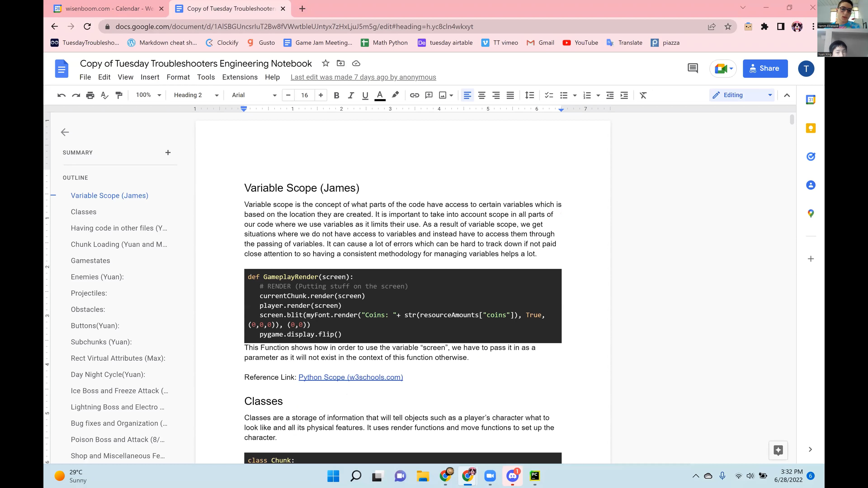The image size is (868, 488).
Task: Open the Insert menu
Action: tap(150, 77)
